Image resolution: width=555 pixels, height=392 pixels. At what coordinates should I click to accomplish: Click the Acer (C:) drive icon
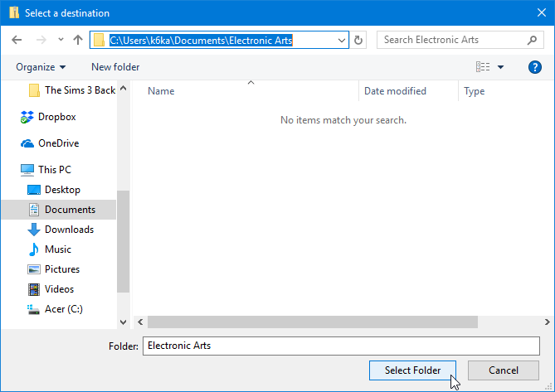[x=34, y=309]
